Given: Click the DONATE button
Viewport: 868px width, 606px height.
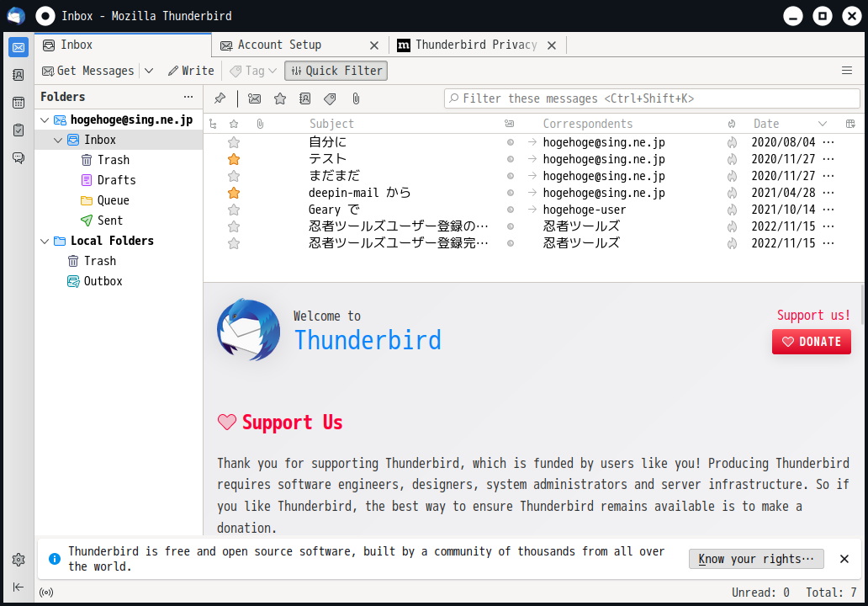Looking at the screenshot, I should [812, 342].
